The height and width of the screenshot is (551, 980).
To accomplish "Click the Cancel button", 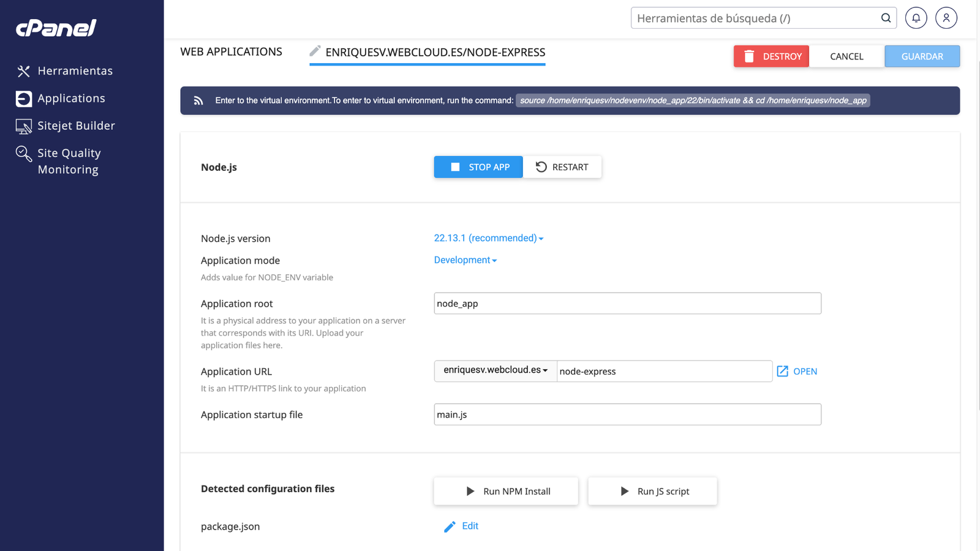I will click(x=846, y=56).
